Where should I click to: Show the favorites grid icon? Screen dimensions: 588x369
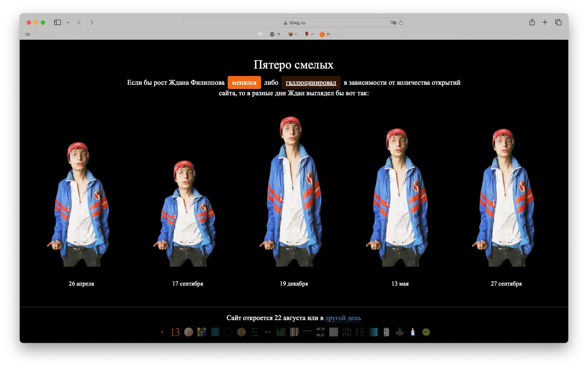point(28,34)
